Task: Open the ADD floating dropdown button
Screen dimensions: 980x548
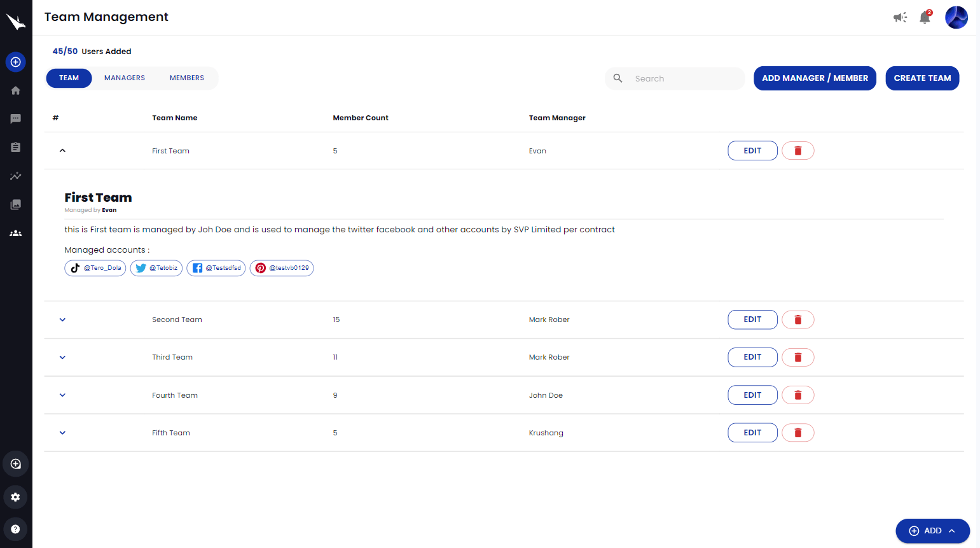Action: tap(932, 531)
